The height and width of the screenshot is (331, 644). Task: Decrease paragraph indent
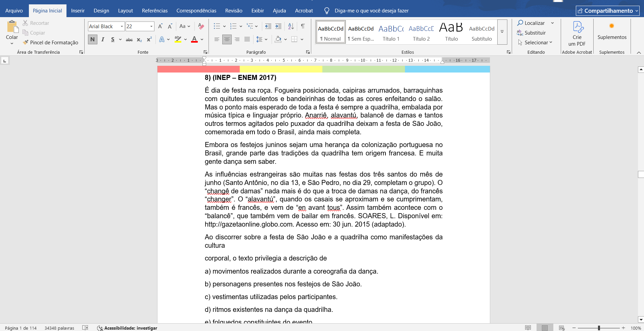[x=268, y=26]
